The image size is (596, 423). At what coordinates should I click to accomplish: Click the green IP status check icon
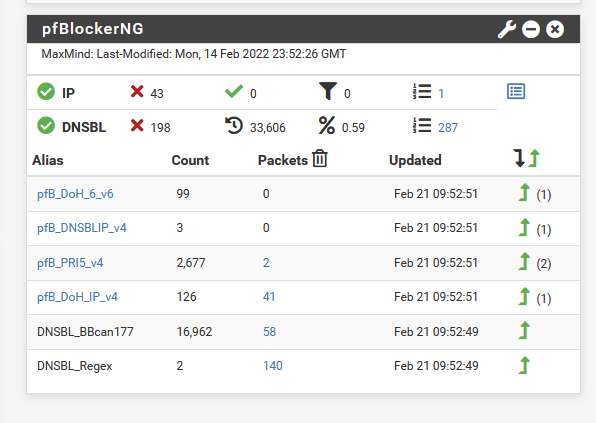[x=46, y=92]
